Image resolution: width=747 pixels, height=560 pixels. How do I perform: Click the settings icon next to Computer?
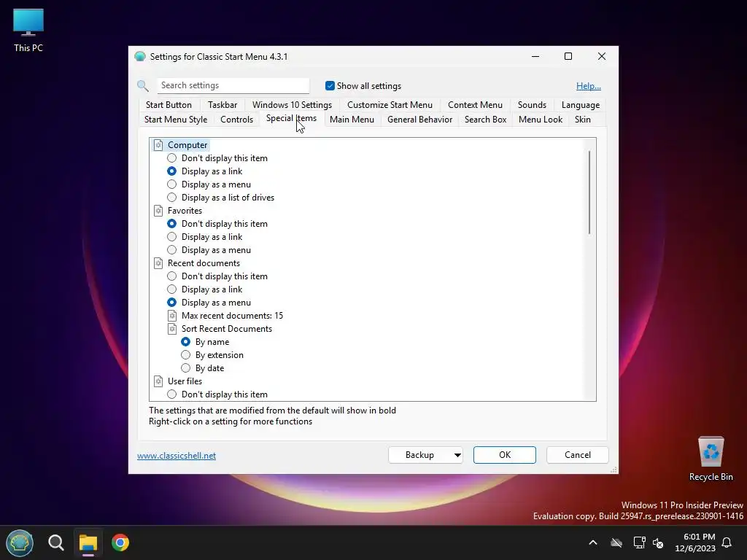158,145
